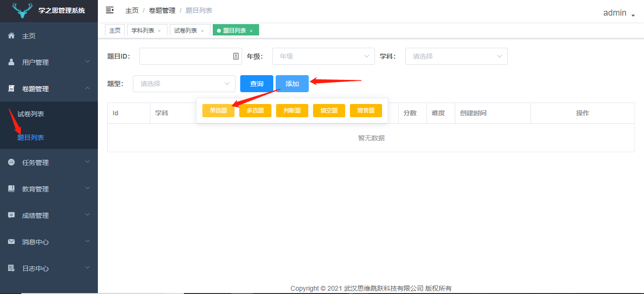Add a 判断题 question
Screen dimensions: 644x294
(292, 111)
